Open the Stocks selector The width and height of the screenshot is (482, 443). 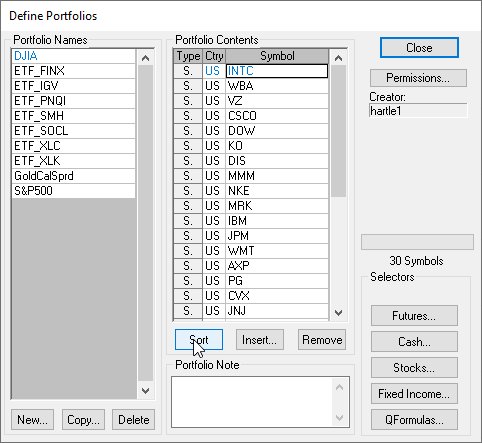[414, 367]
